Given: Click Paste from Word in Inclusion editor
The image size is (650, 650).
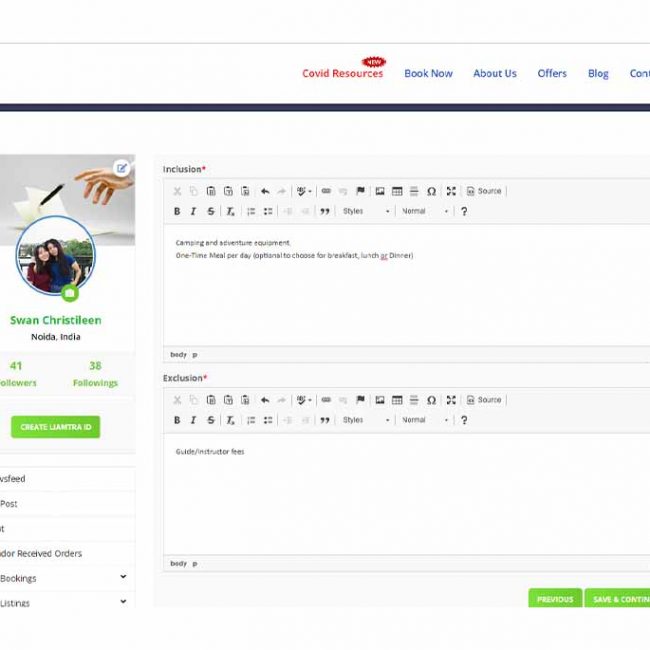Looking at the screenshot, I should pos(245,191).
